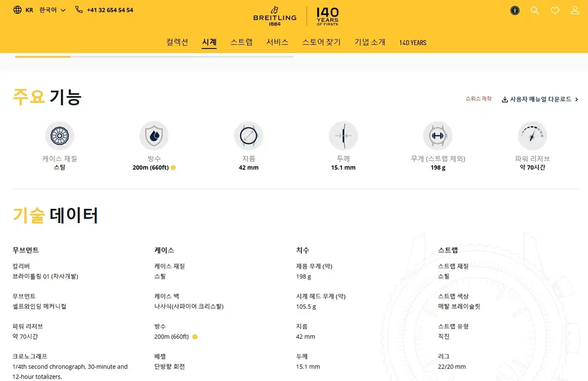Click the 케이스 재질 case material icon

click(60, 136)
